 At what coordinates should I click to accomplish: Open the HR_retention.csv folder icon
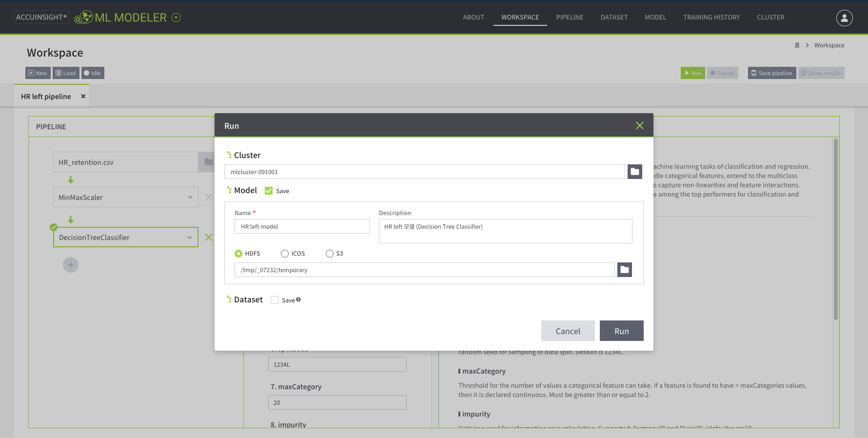pos(208,162)
